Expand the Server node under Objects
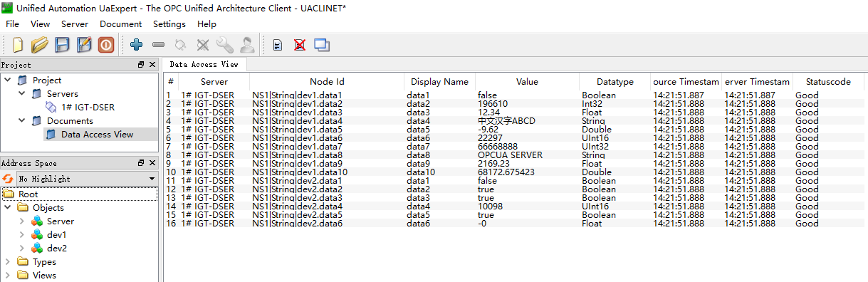The image size is (868, 282). tap(22, 221)
